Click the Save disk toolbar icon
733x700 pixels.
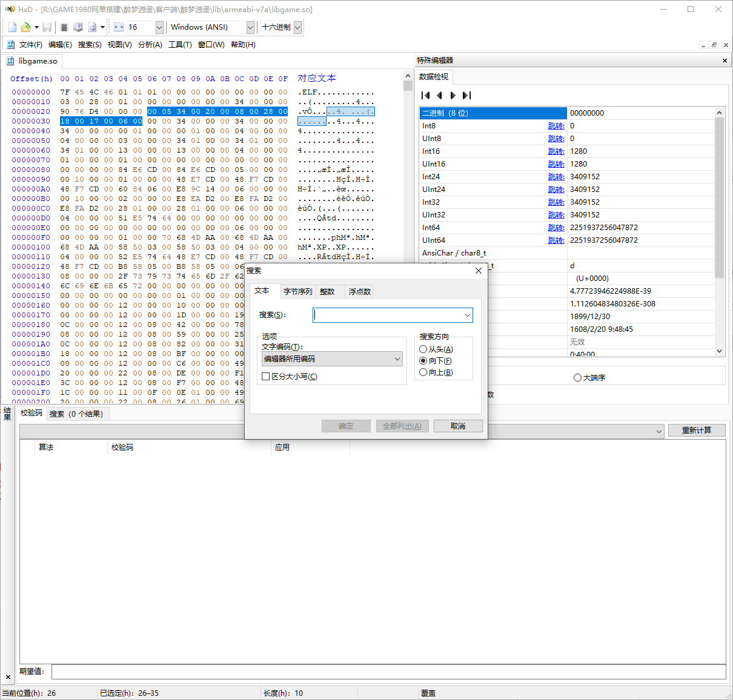coord(47,27)
